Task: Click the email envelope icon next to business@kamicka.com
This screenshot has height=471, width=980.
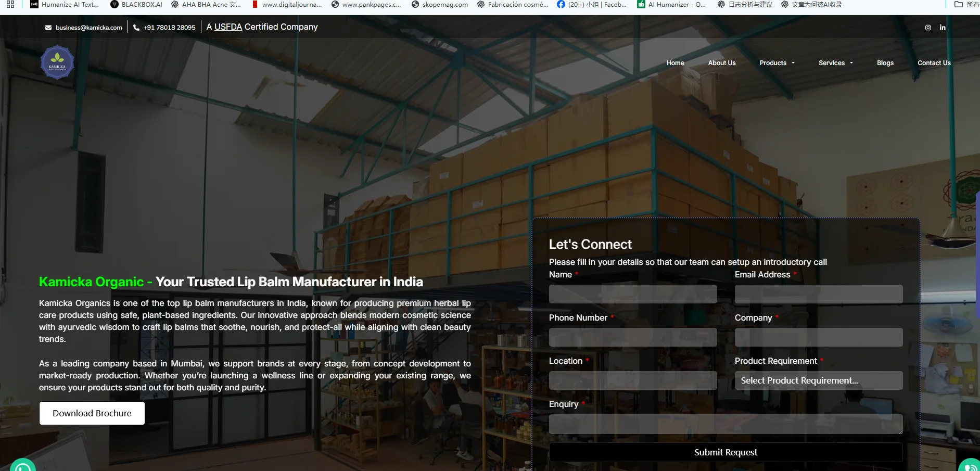Action: pyautogui.click(x=49, y=27)
